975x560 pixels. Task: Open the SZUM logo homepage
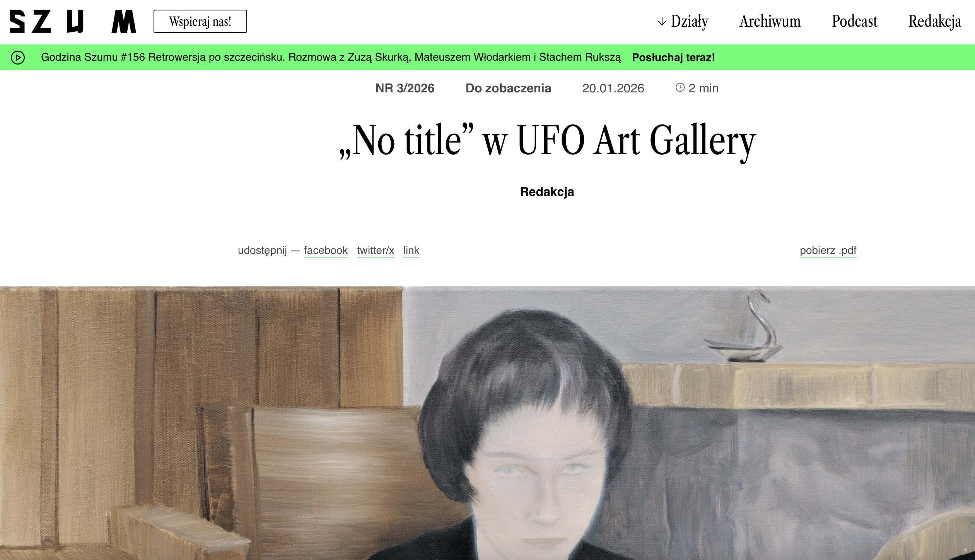click(x=73, y=22)
